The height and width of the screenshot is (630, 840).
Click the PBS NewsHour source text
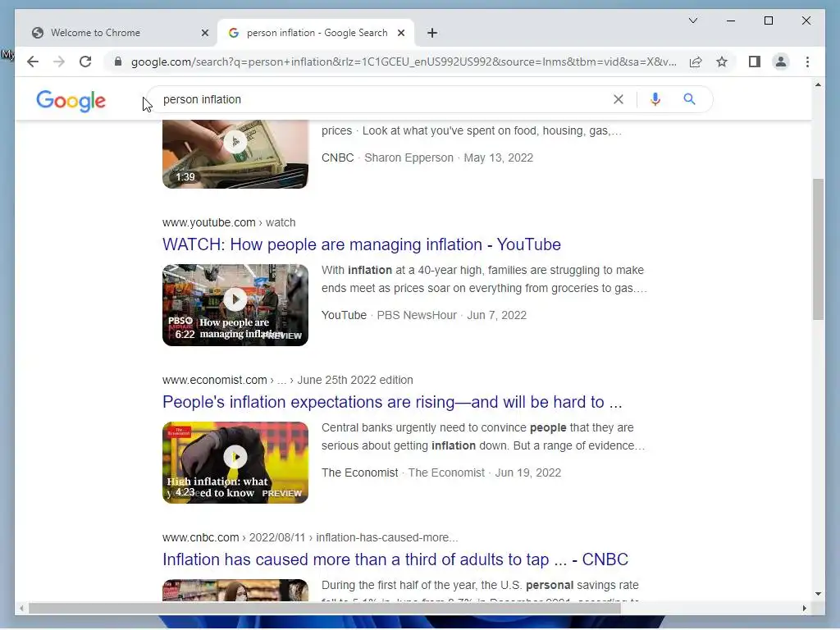point(417,315)
